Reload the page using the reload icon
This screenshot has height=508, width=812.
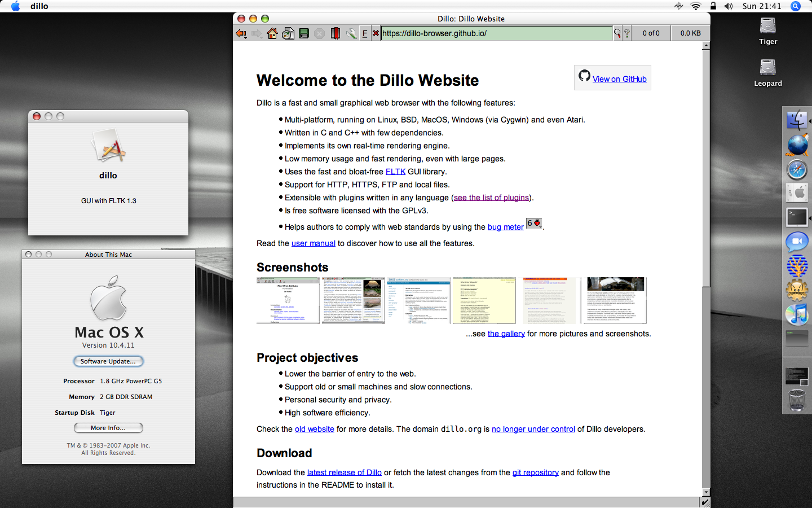click(288, 33)
